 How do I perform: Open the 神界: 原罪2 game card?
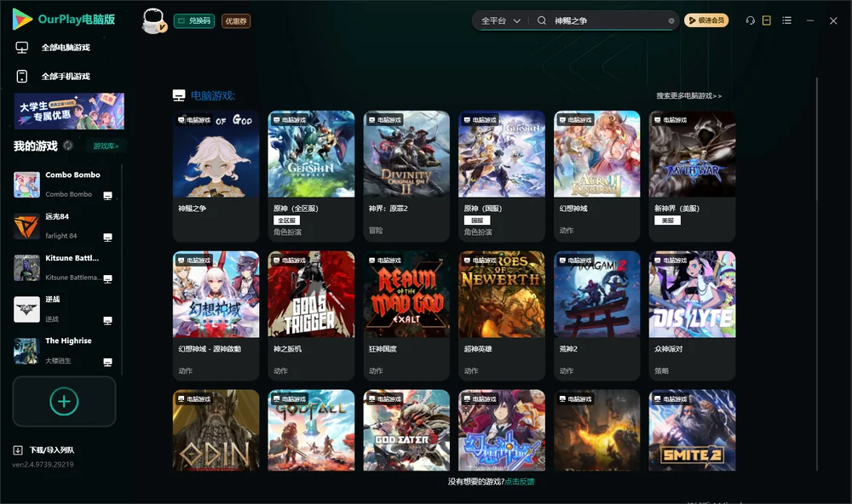(x=406, y=176)
